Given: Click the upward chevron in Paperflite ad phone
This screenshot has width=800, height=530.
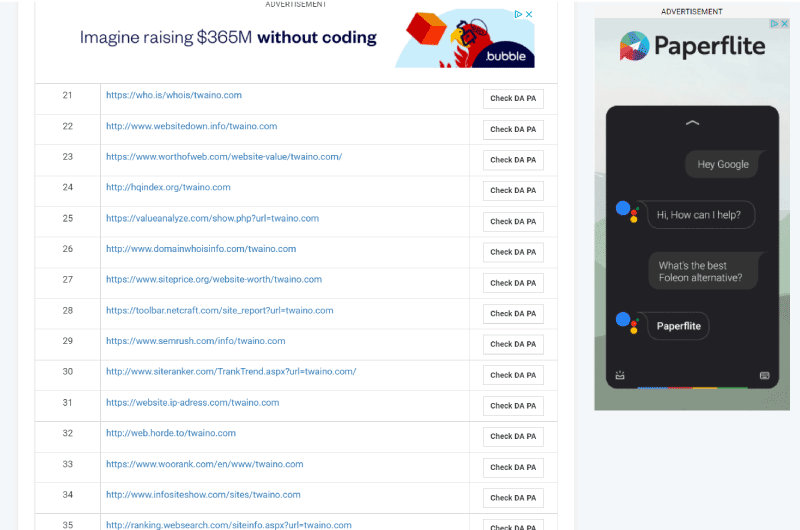Looking at the screenshot, I should (692, 122).
